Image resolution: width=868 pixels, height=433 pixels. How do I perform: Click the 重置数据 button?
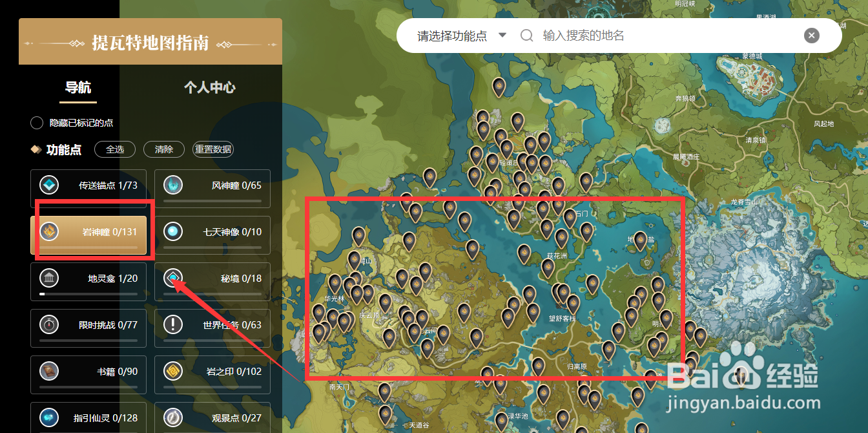(x=213, y=149)
